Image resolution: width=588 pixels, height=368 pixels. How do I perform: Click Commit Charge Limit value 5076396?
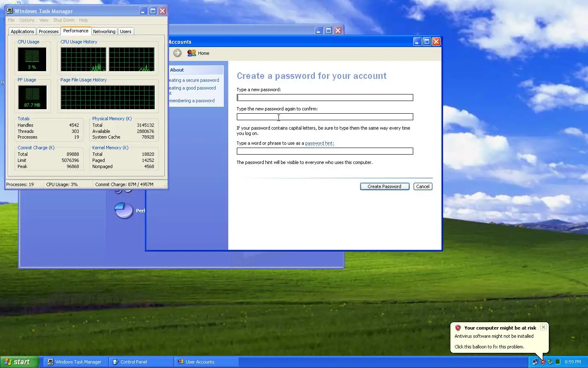point(70,160)
